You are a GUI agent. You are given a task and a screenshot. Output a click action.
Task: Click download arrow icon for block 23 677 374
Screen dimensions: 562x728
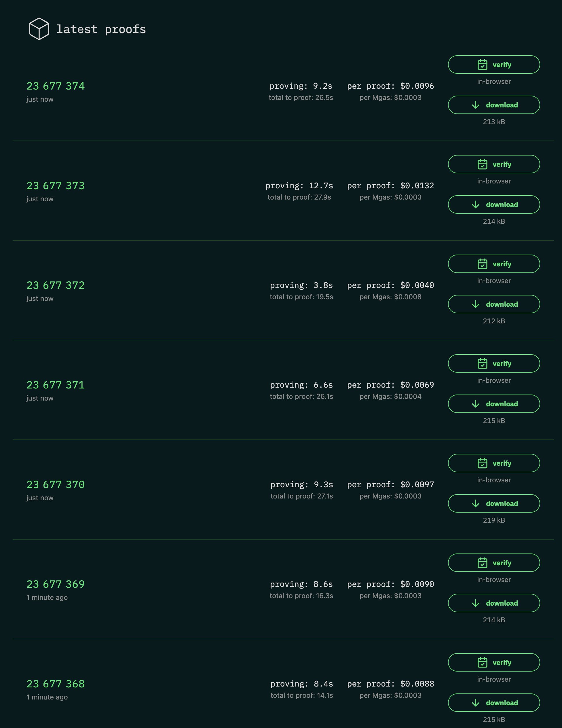coord(476,105)
